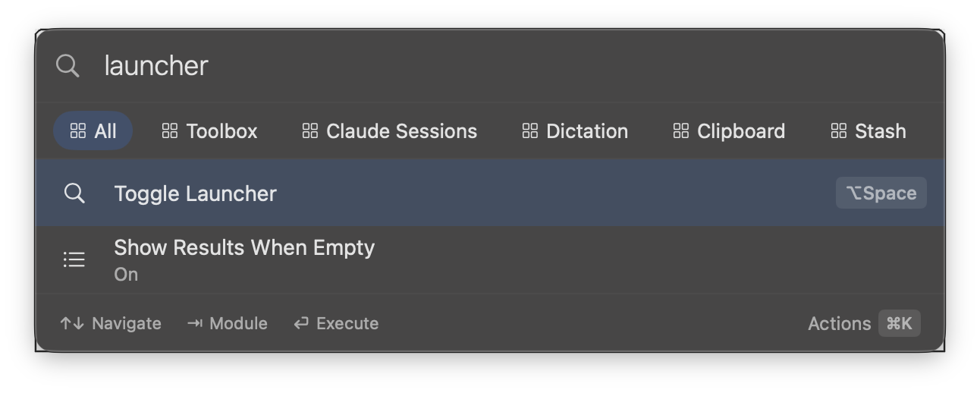Click the Toggle Launcher magnifier icon
This screenshot has width=980, height=393.
pyautogui.click(x=74, y=193)
